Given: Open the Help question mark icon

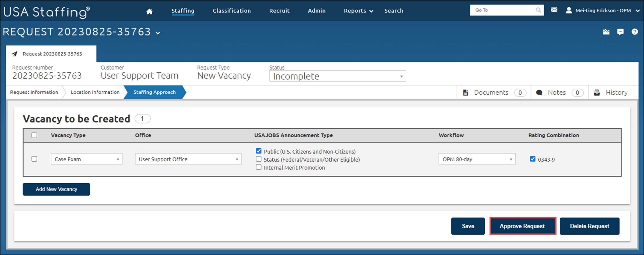Looking at the screenshot, I should (x=635, y=32).
